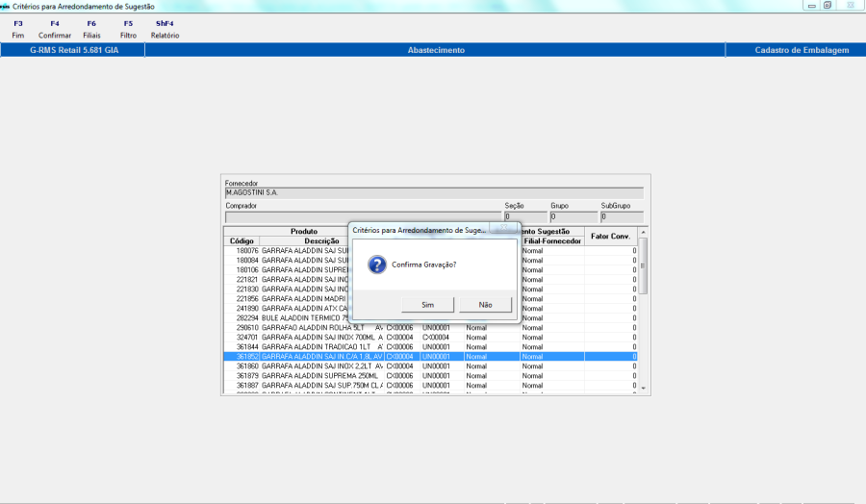Click the table scrollbar down arrow
The width and height of the screenshot is (866, 504).
tap(643, 388)
